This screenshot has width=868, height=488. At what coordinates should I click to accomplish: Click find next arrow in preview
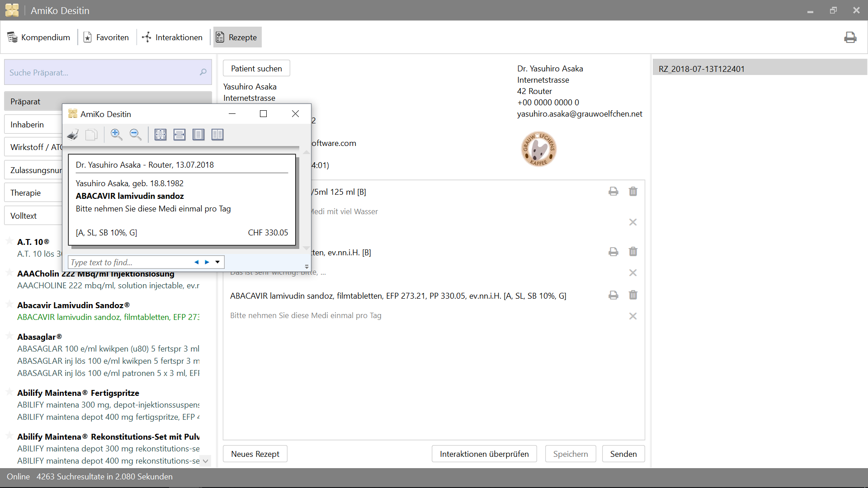pyautogui.click(x=207, y=262)
